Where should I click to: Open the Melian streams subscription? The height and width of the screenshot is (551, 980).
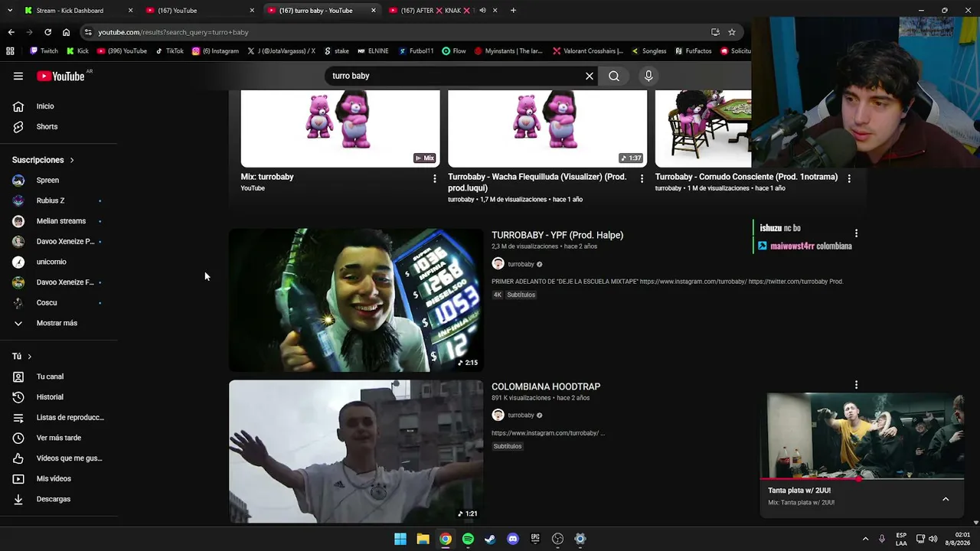60,221
